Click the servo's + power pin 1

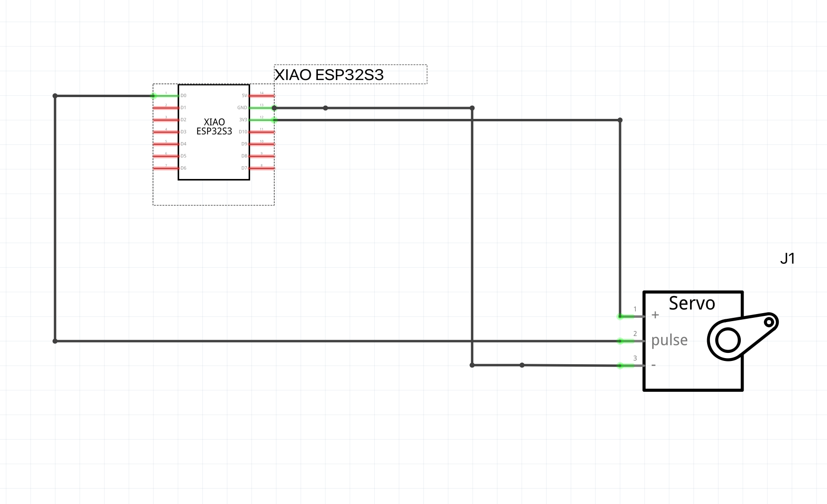coord(631,316)
